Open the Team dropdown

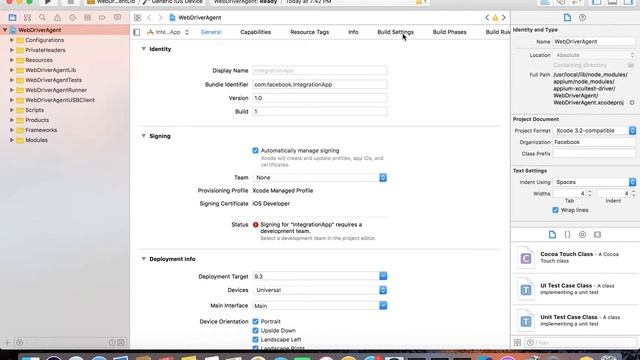[320, 178]
